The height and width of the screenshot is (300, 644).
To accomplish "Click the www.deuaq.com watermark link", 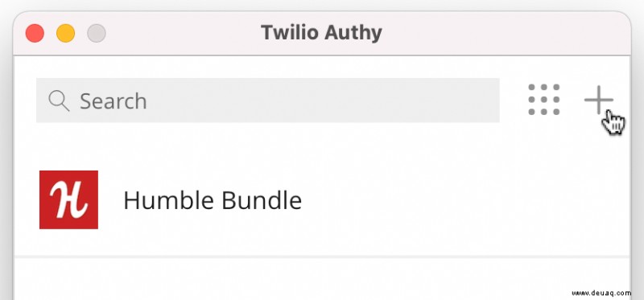I will tap(601, 293).
